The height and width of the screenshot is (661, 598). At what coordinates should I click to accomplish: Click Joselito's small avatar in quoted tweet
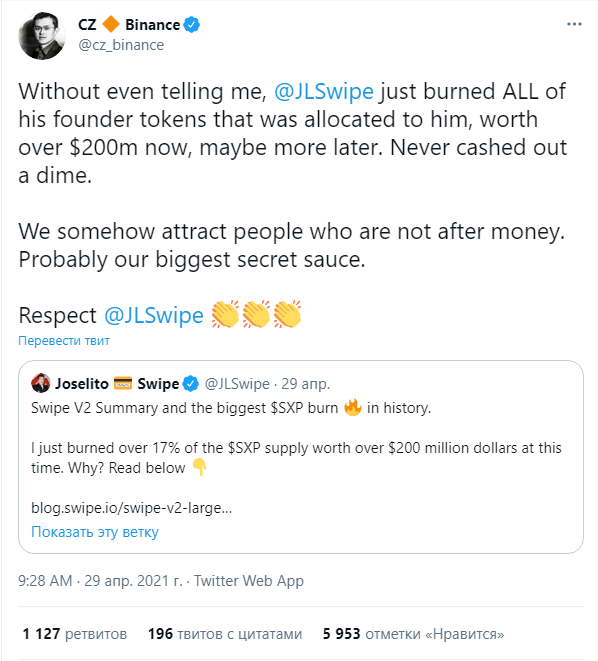[40, 383]
